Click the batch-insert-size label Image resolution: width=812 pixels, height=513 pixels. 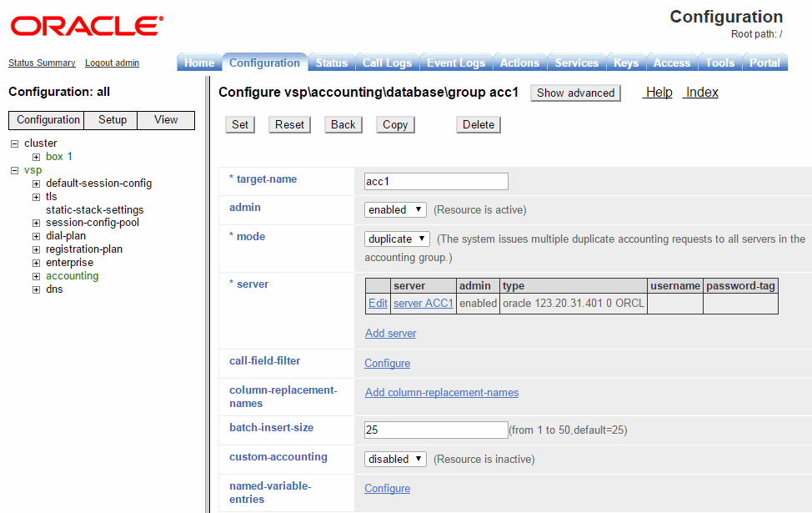[x=271, y=427]
